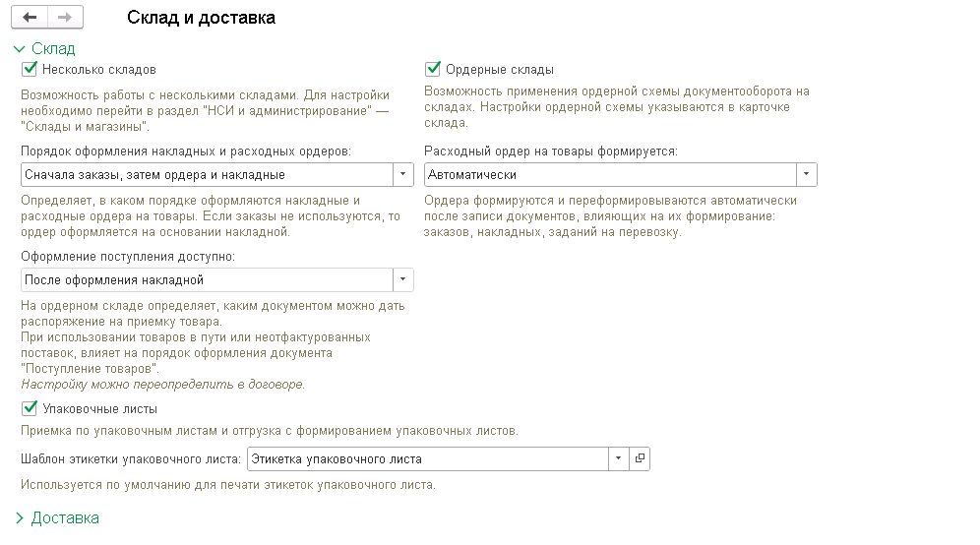The image size is (980, 545).
Task: Collapse the Склад section chevron
Action: pos(19,48)
